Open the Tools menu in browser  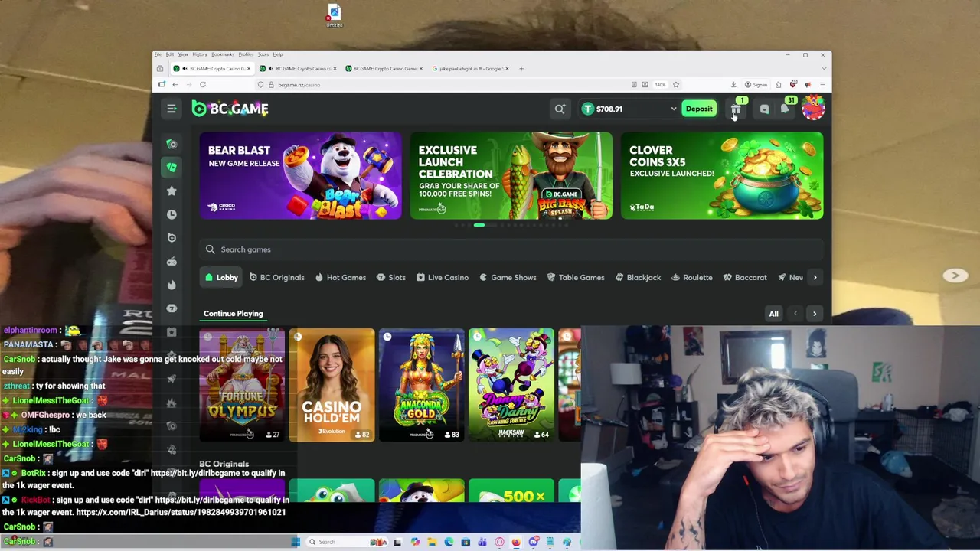click(x=263, y=54)
